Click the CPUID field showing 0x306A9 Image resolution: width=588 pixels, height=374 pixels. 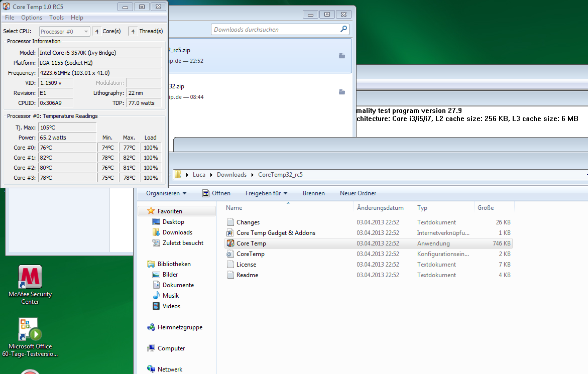[x=56, y=103]
